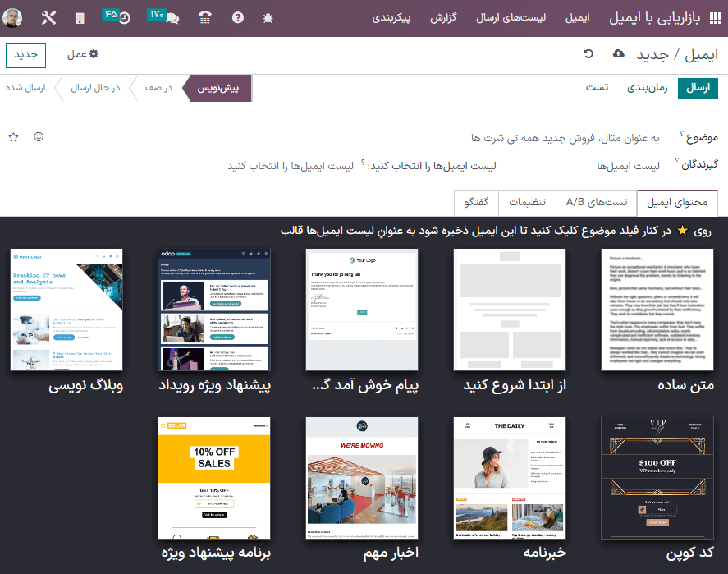This screenshot has height=574, width=728.
Task: Open the debug bug icon in the top bar
Action: 268,16
